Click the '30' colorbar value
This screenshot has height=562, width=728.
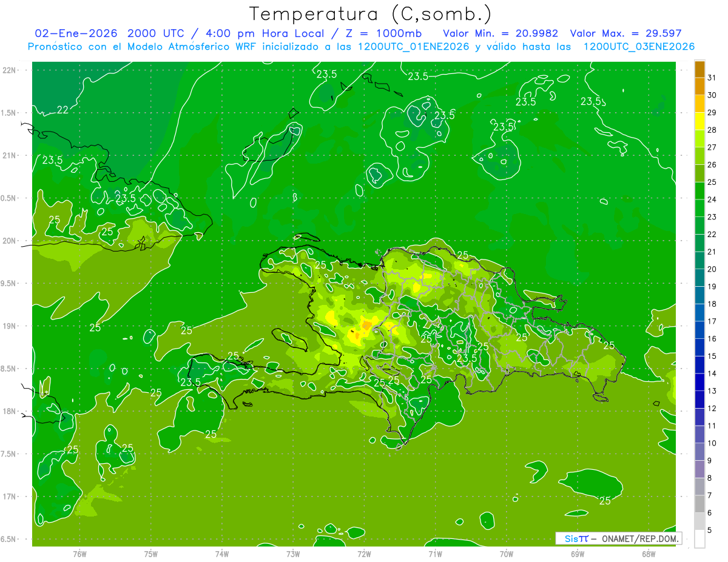click(712, 95)
